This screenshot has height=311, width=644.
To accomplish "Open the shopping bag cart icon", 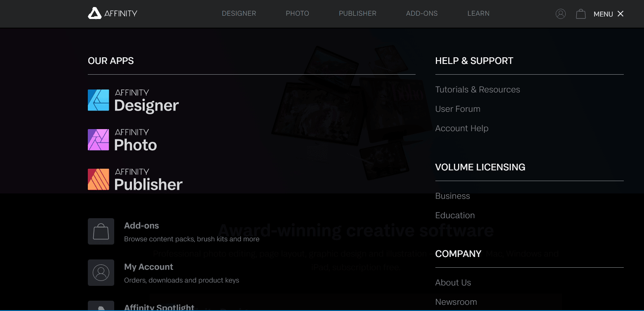I will (581, 14).
